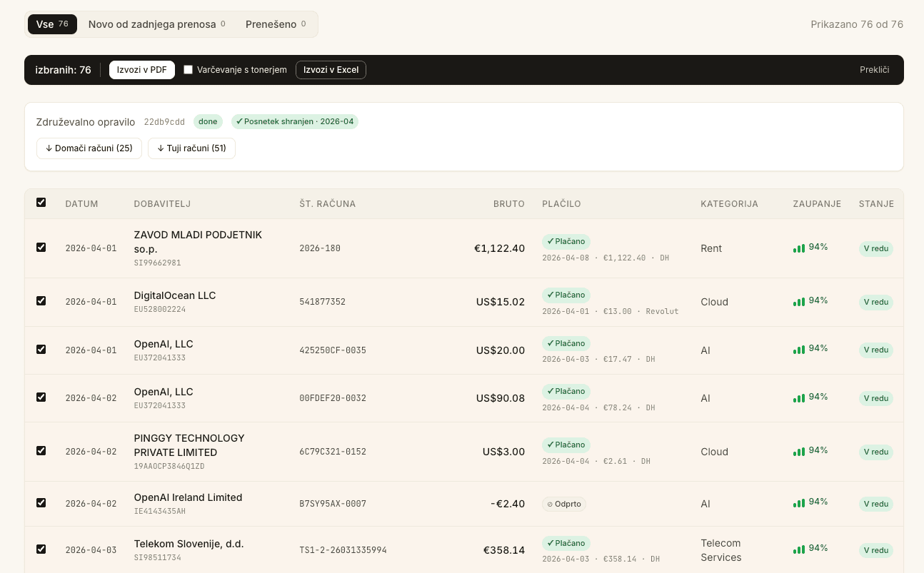Click Posnetek shranjen 2026-04 badge
Screen dimensions: 924x573
pos(295,121)
